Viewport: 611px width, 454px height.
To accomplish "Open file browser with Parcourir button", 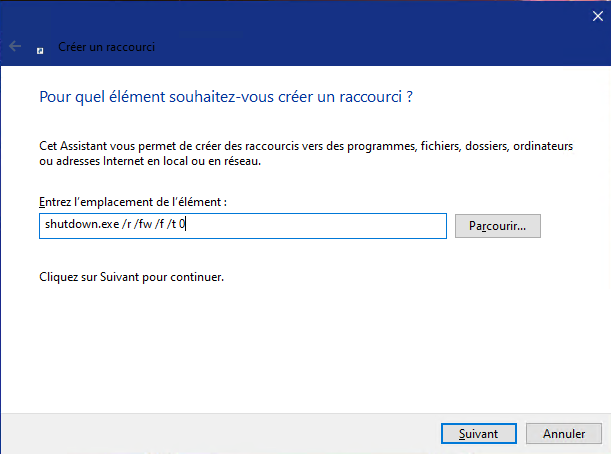I will [498, 226].
